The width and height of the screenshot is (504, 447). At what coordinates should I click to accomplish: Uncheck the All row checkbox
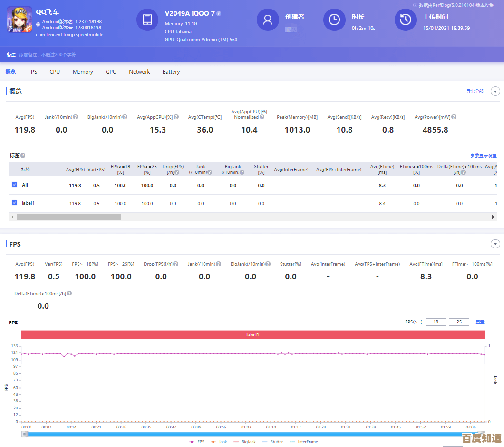[14, 185]
